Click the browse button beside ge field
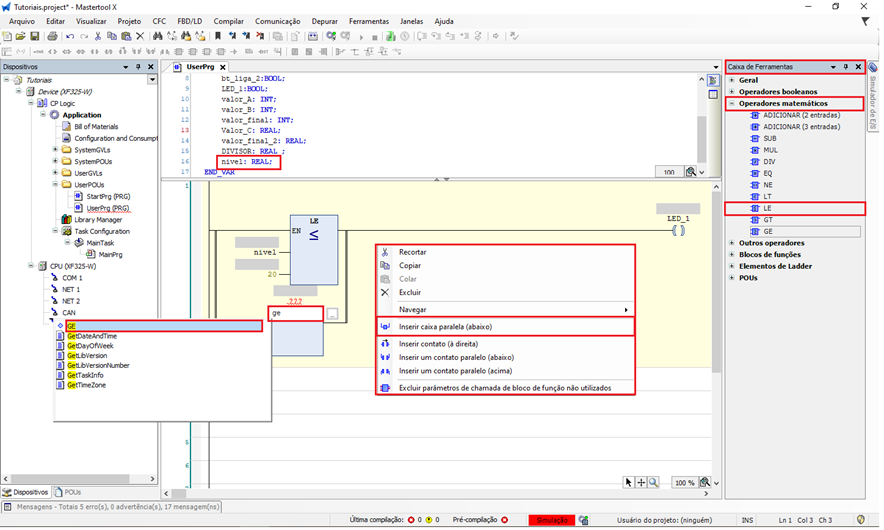 332,314
